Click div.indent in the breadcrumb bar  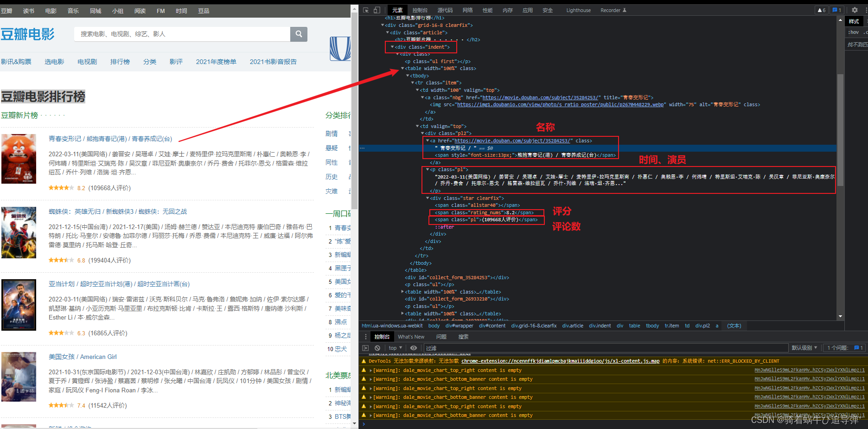[600, 326]
